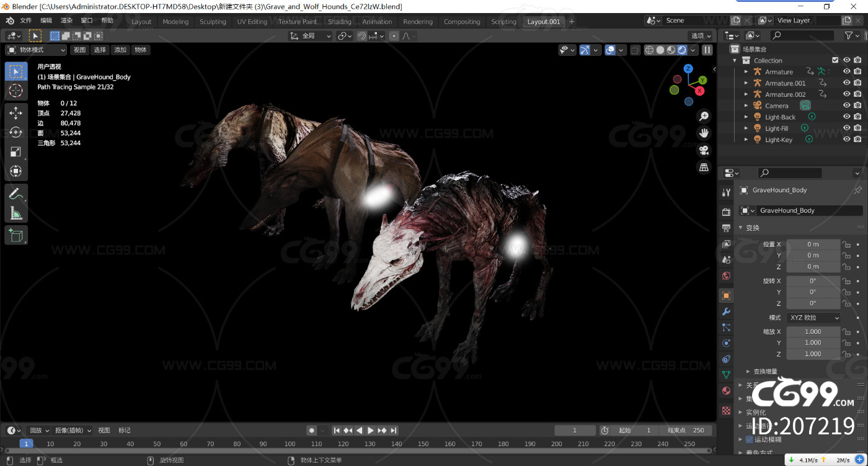The width and height of the screenshot is (868, 466).
Task: Open the 物体模式 object mode dropdown
Action: (x=36, y=50)
